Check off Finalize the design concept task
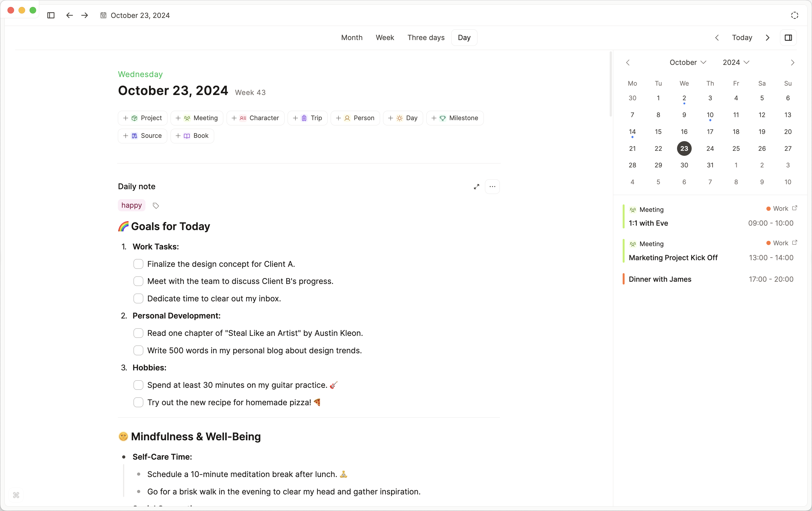This screenshot has height=511, width=812. 138,264
